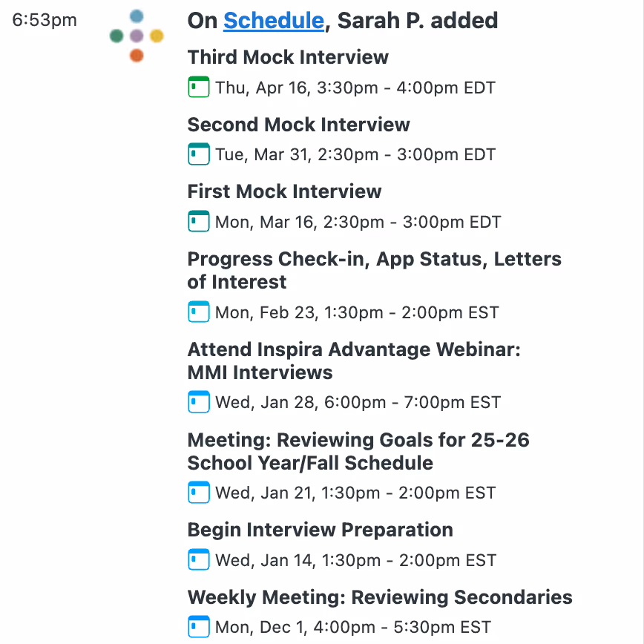Select the Second Mock Interview event title

tap(298, 125)
